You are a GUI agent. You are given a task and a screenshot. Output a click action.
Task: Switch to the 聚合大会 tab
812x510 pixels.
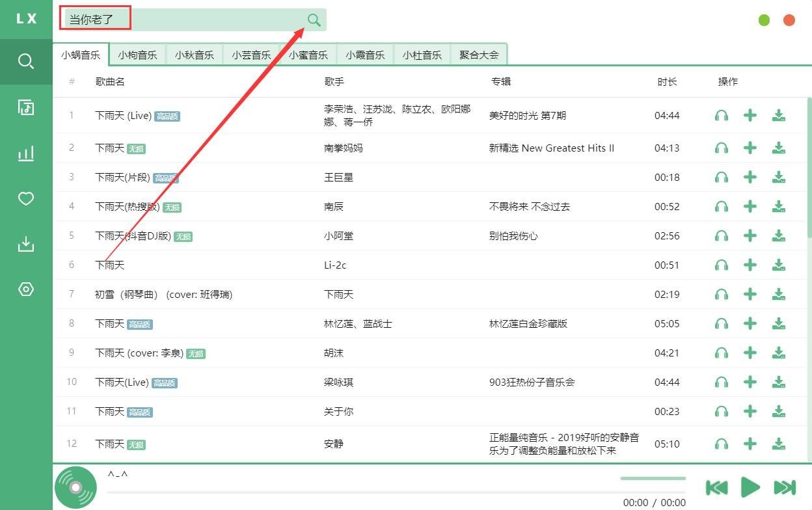click(479, 55)
